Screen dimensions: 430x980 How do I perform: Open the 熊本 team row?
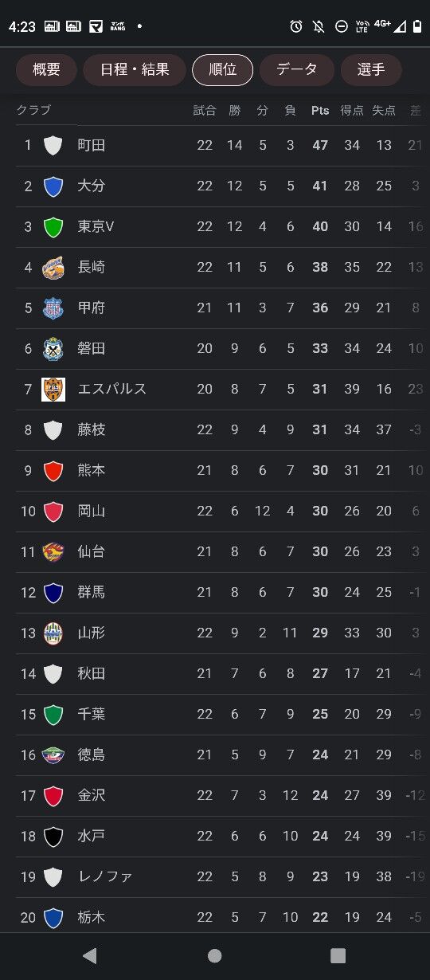[215, 470]
